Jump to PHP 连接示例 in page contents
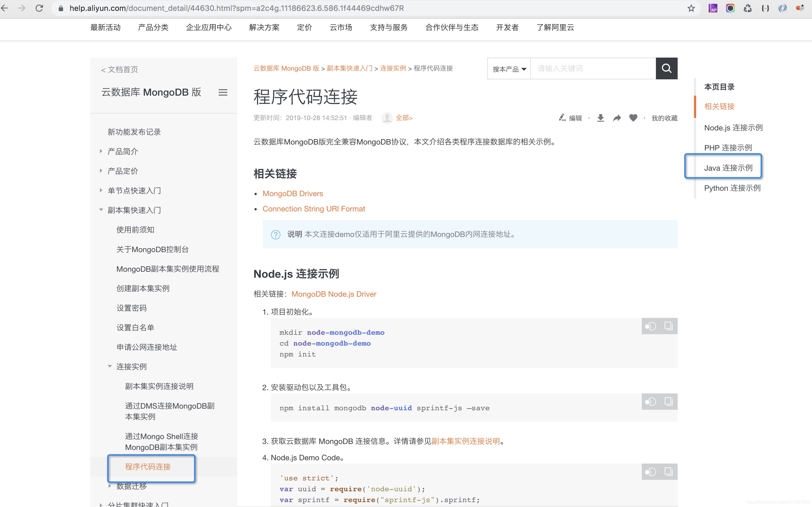812x507 pixels. (728, 148)
